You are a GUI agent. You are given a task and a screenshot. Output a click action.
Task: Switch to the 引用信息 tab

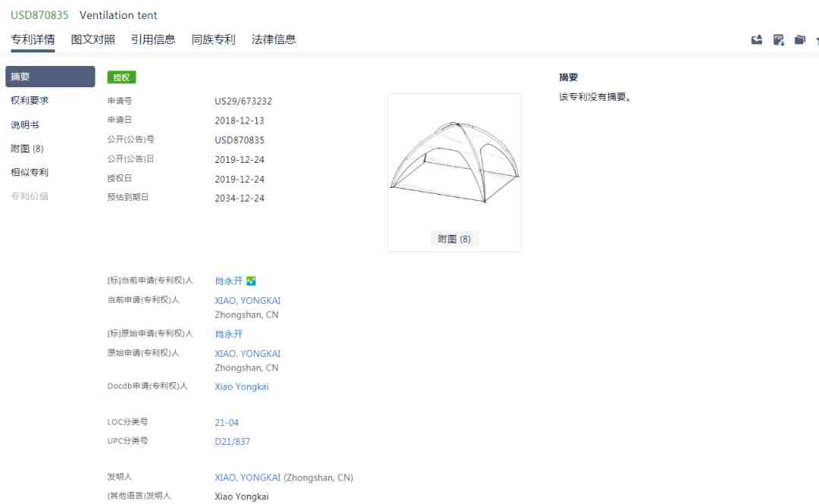tap(153, 39)
